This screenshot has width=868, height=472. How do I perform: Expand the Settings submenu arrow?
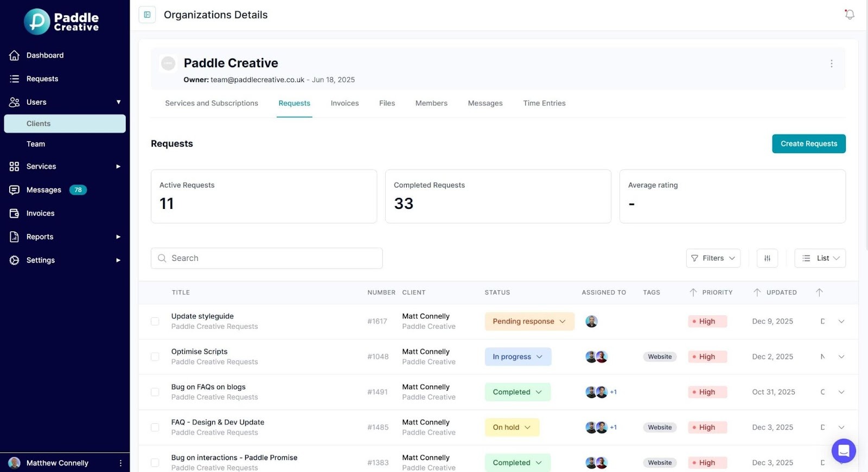(x=118, y=260)
